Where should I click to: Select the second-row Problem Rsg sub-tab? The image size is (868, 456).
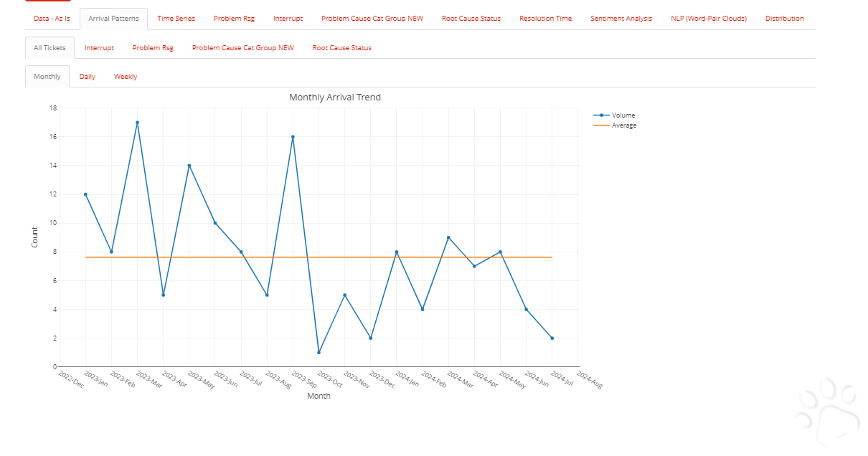(x=153, y=48)
